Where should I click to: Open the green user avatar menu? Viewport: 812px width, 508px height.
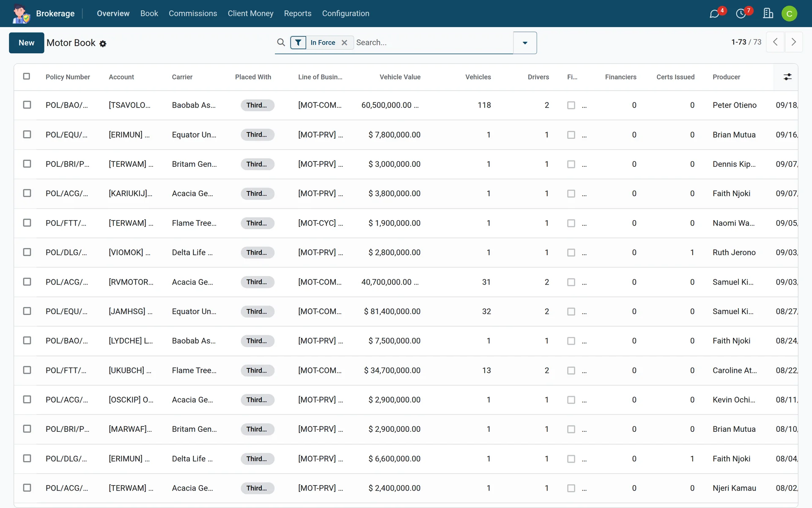point(789,14)
